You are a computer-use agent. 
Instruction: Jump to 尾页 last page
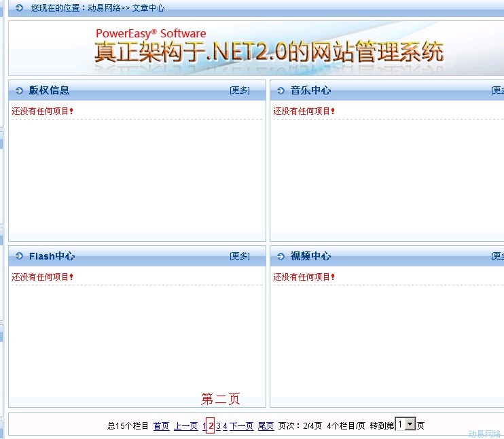(x=266, y=426)
